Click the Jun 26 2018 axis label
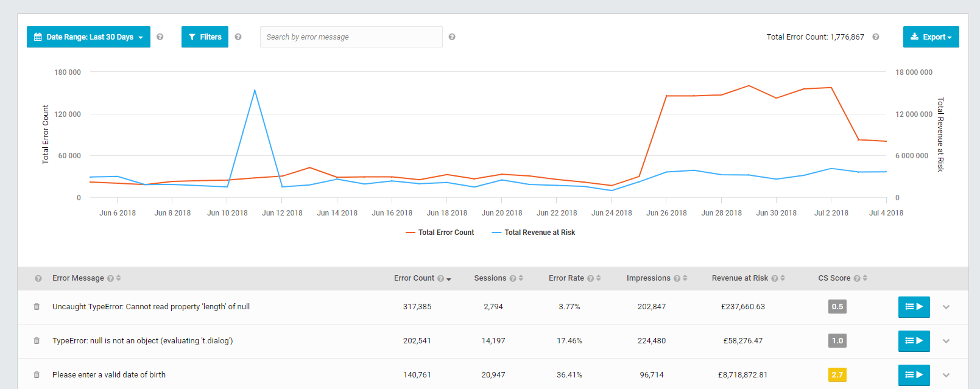This screenshot has width=980, height=389. tap(666, 213)
